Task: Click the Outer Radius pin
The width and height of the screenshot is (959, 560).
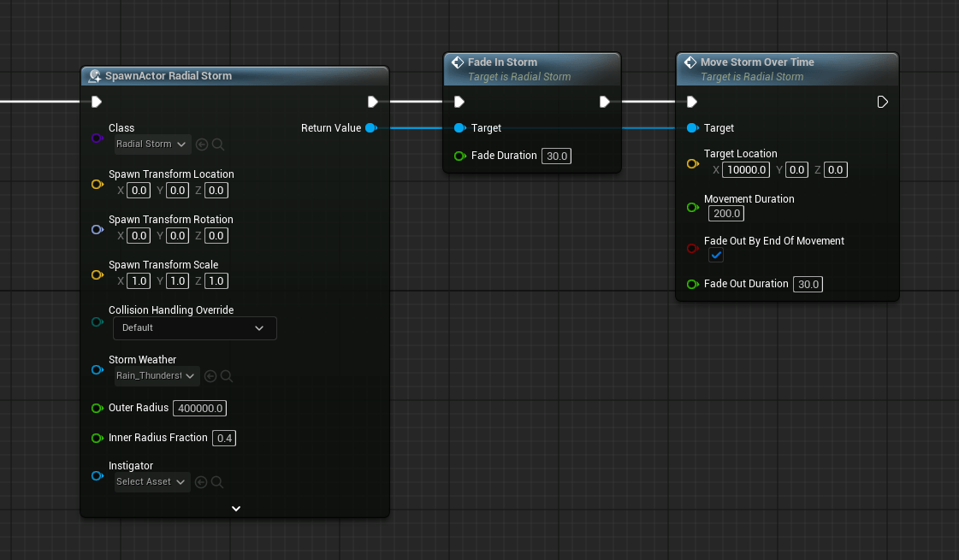Action: click(x=98, y=408)
